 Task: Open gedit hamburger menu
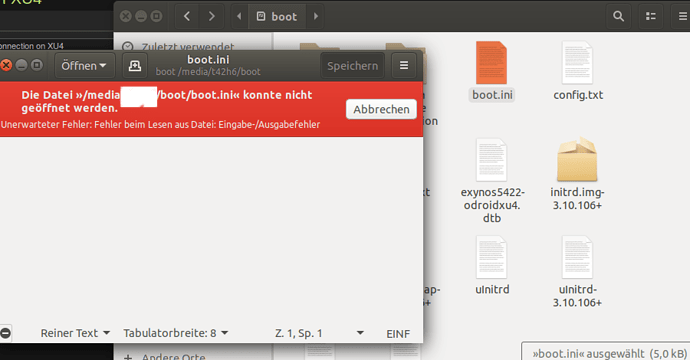pyautogui.click(x=404, y=66)
